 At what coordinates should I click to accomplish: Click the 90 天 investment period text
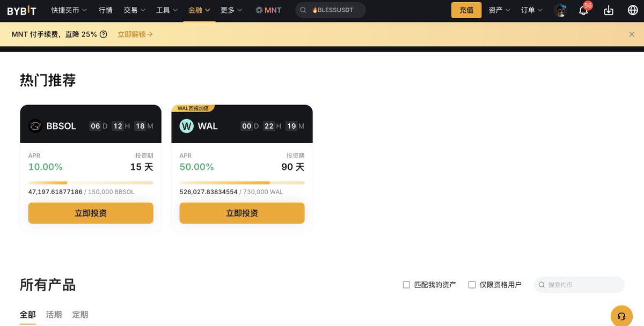tap(293, 167)
